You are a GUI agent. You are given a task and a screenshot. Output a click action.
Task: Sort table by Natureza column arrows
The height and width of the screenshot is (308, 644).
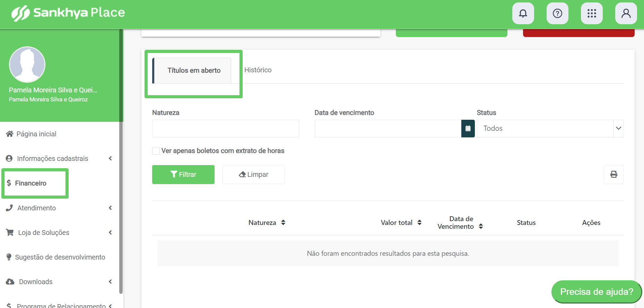[x=283, y=223]
